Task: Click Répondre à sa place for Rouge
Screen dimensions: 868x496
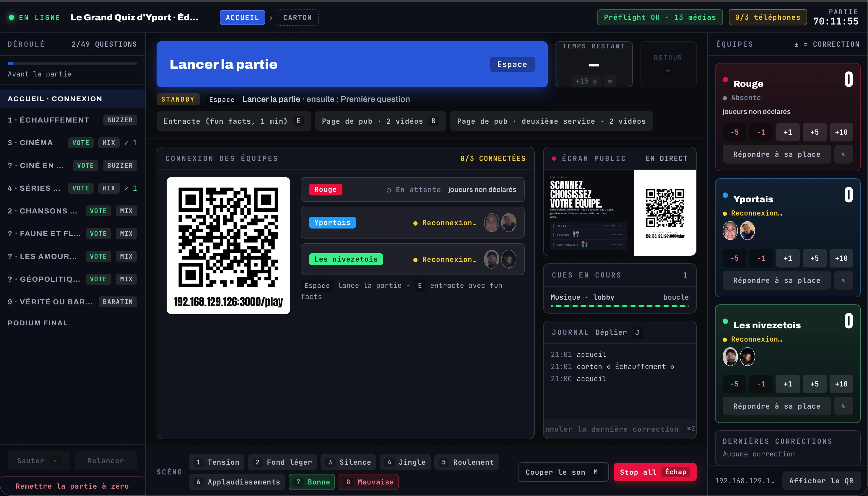Action: (x=777, y=154)
